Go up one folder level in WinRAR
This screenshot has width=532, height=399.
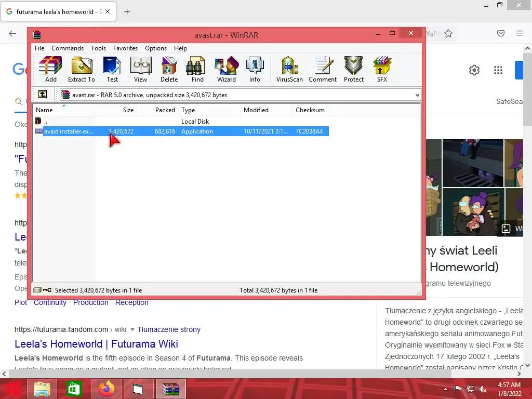[43, 95]
